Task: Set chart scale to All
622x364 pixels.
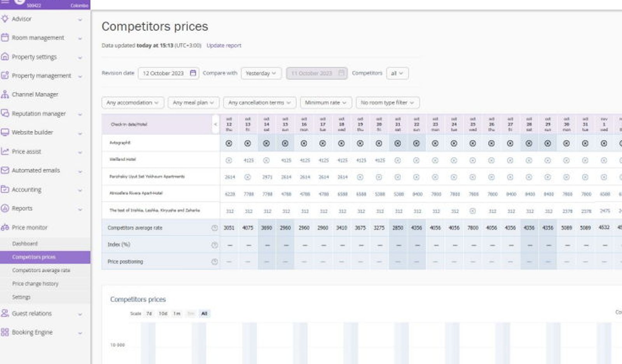Action: point(204,313)
